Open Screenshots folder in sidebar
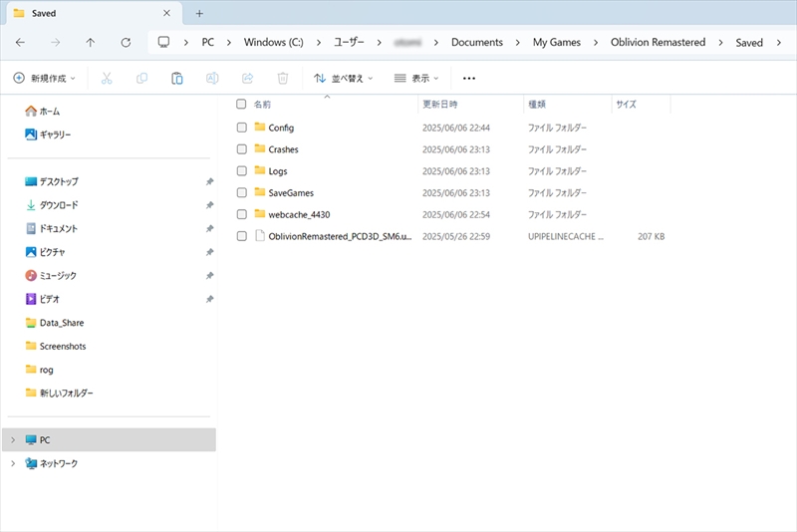The image size is (797, 532). coord(56,346)
